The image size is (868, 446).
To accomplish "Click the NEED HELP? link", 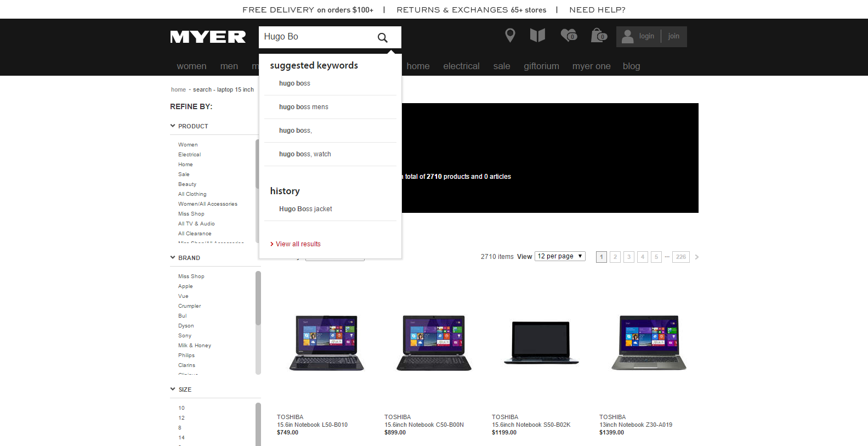I will tap(597, 10).
